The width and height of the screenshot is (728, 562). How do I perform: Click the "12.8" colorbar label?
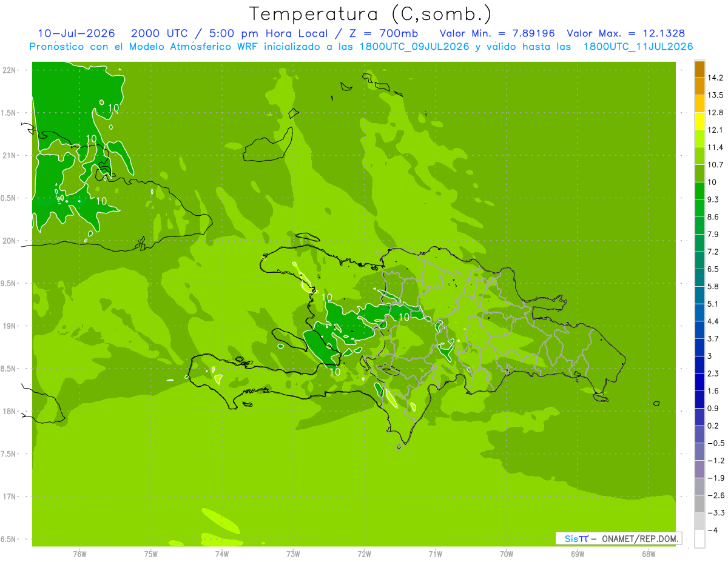[x=715, y=113]
